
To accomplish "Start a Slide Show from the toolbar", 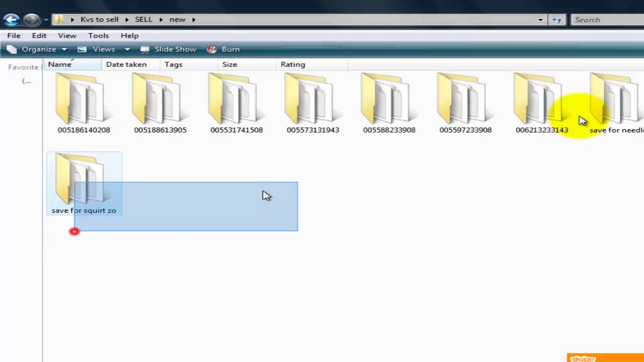I will pyautogui.click(x=169, y=49).
